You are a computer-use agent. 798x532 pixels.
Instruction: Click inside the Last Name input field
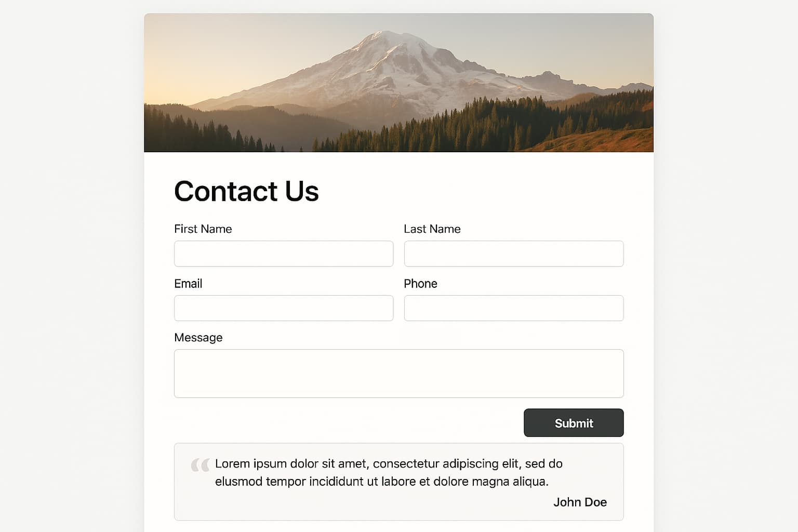pos(513,254)
